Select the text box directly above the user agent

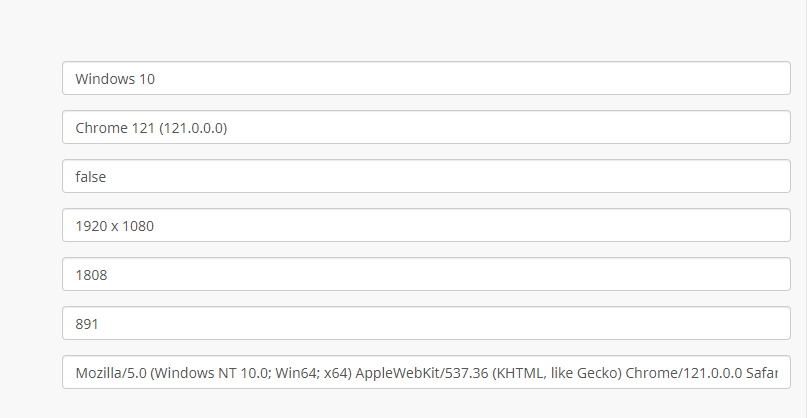426,323
